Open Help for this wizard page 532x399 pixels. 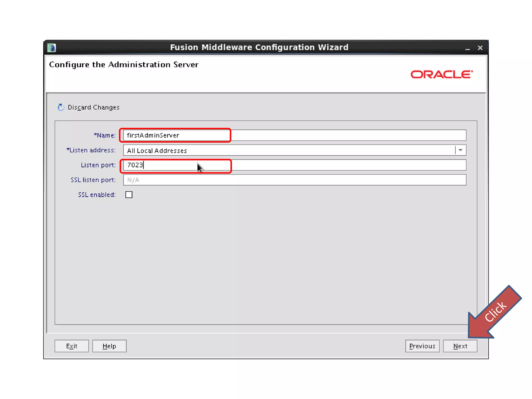click(x=109, y=346)
